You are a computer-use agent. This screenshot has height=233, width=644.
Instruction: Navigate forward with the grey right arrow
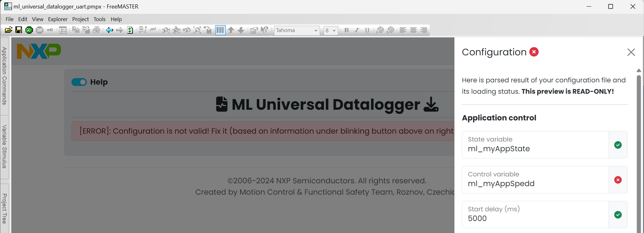pos(120,30)
